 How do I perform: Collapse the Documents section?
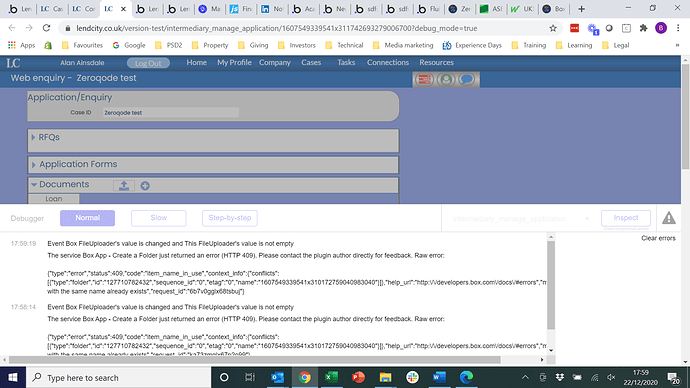tap(34, 185)
